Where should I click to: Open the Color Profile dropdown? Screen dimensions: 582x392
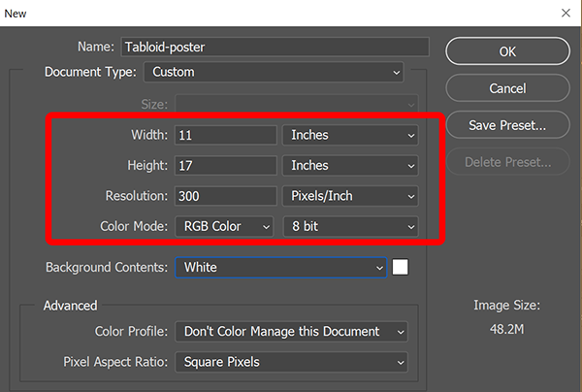291,332
